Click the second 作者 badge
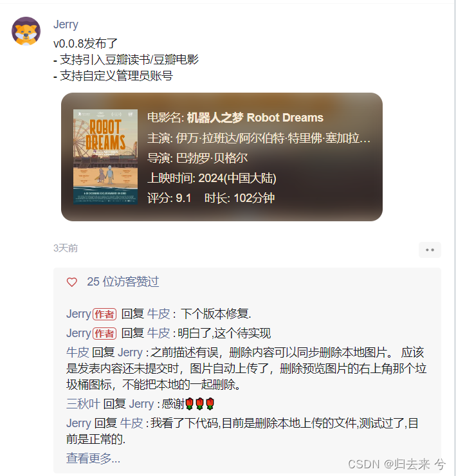456x476 pixels. coord(104,334)
